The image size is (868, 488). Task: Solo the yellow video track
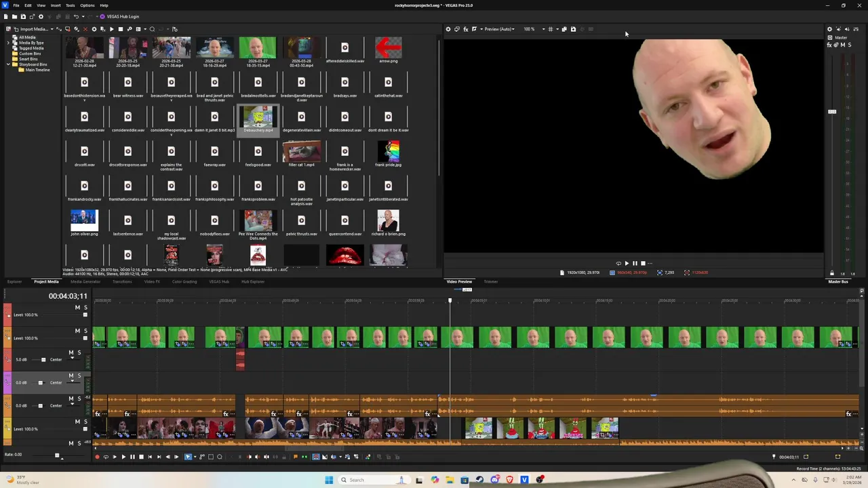coord(85,422)
